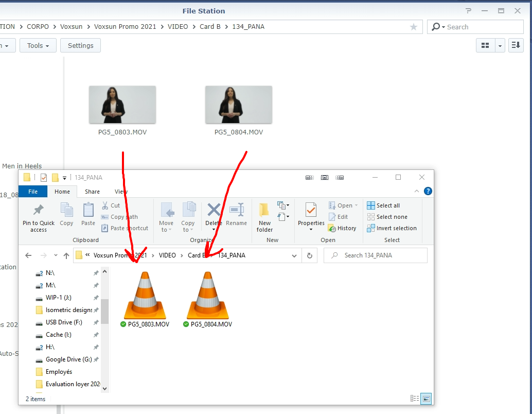Click the navigation pane scrollbar thumb
Viewport: 532px width, 414px height.
[104, 311]
